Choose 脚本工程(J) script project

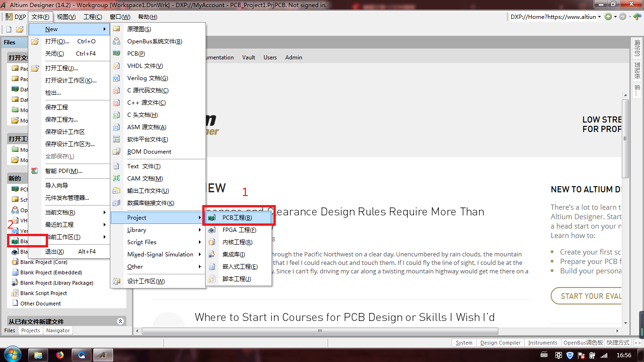(x=239, y=279)
